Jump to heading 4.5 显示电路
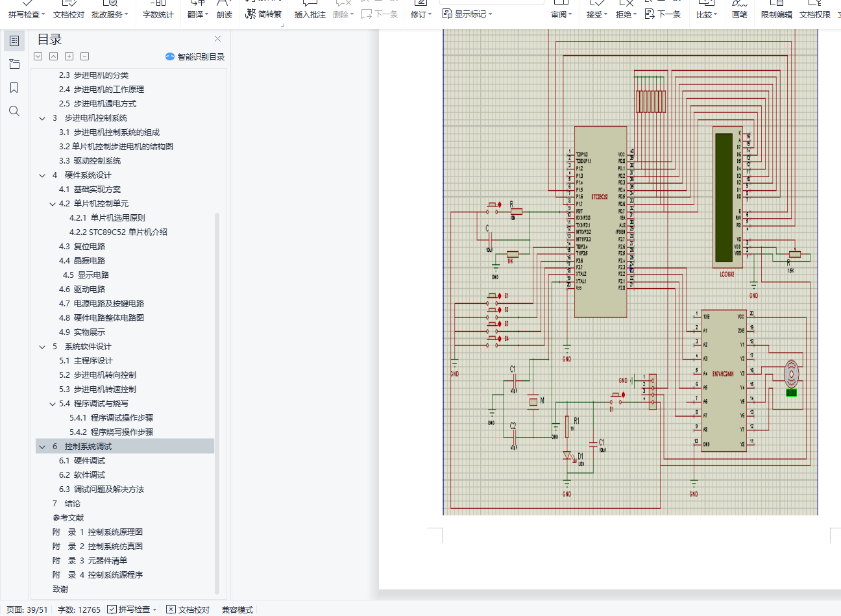Screen dimensions: 841x616 point(86,275)
